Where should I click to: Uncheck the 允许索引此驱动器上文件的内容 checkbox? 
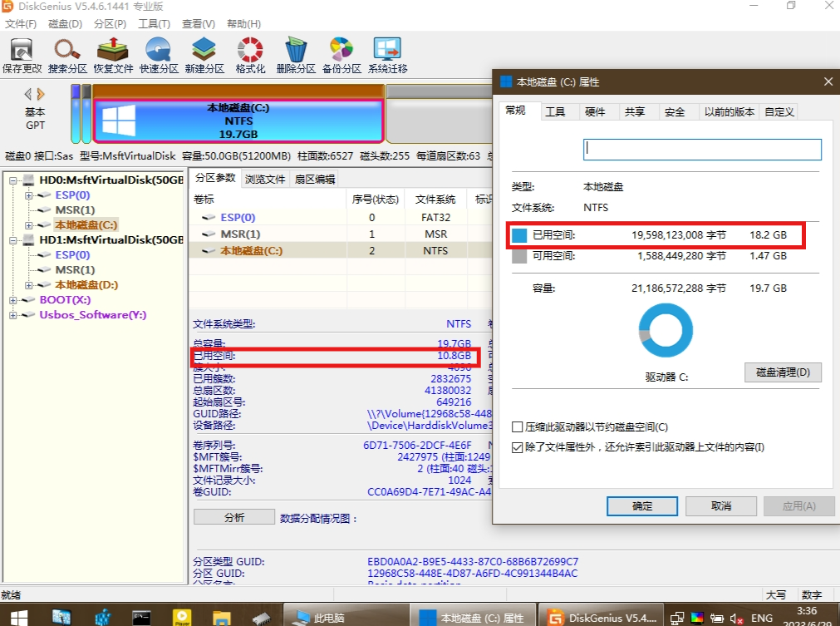(518, 447)
